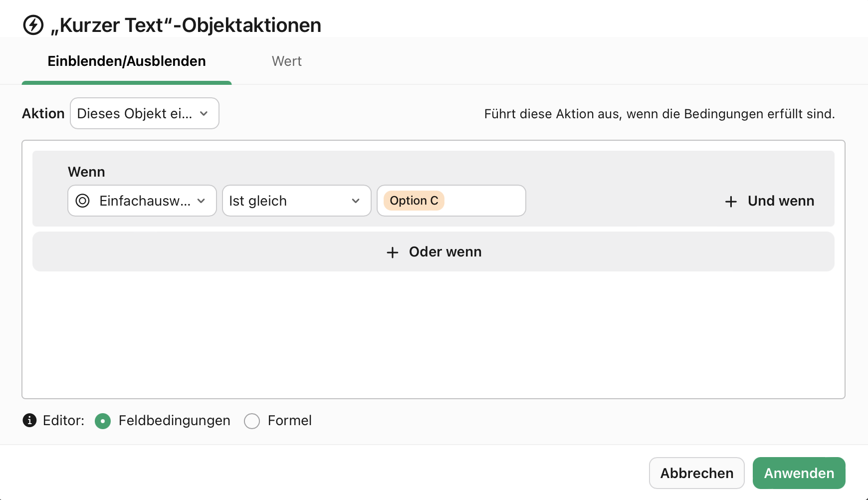This screenshot has width=868, height=500.
Task: Click the chevron on the Einfachausw... field selector
Action: point(202,201)
